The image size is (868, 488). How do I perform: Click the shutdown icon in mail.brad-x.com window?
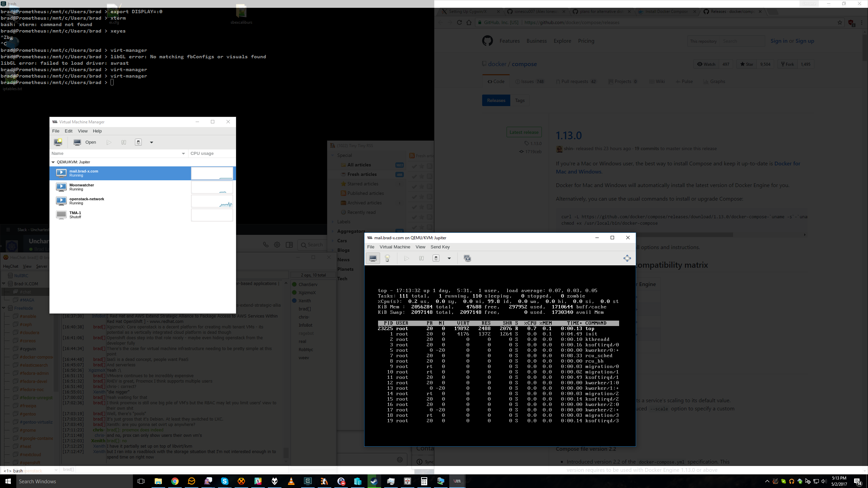click(x=436, y=258)
